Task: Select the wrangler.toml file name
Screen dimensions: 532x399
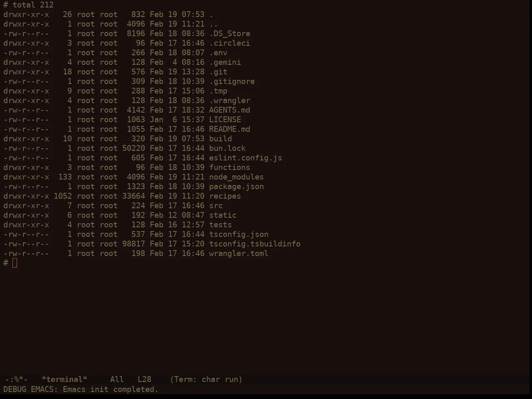Action: [x=239, y=254]
